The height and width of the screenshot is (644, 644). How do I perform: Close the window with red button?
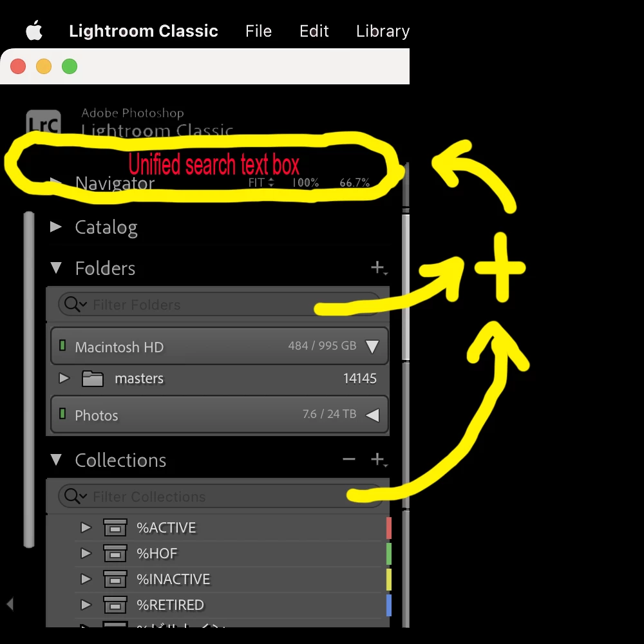click(18, 66)
